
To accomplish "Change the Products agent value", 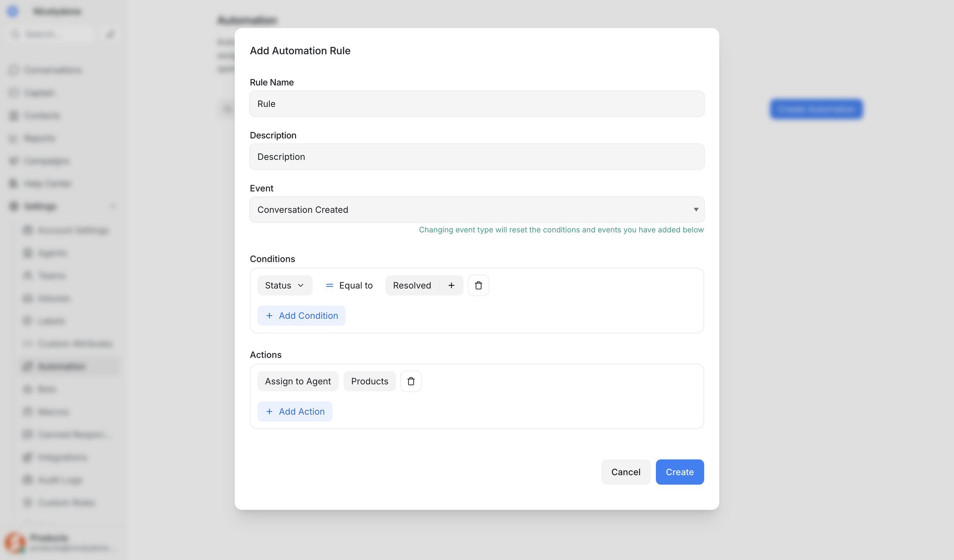I will pos(369,381).
